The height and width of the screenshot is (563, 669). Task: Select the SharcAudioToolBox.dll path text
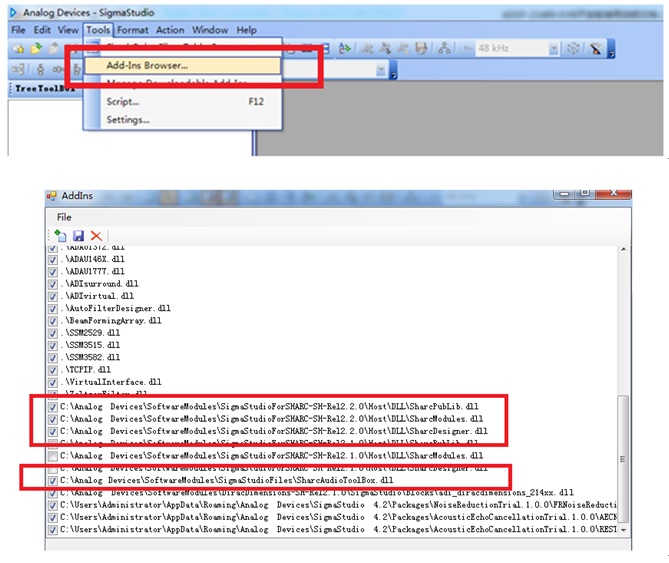coord(227,481)
